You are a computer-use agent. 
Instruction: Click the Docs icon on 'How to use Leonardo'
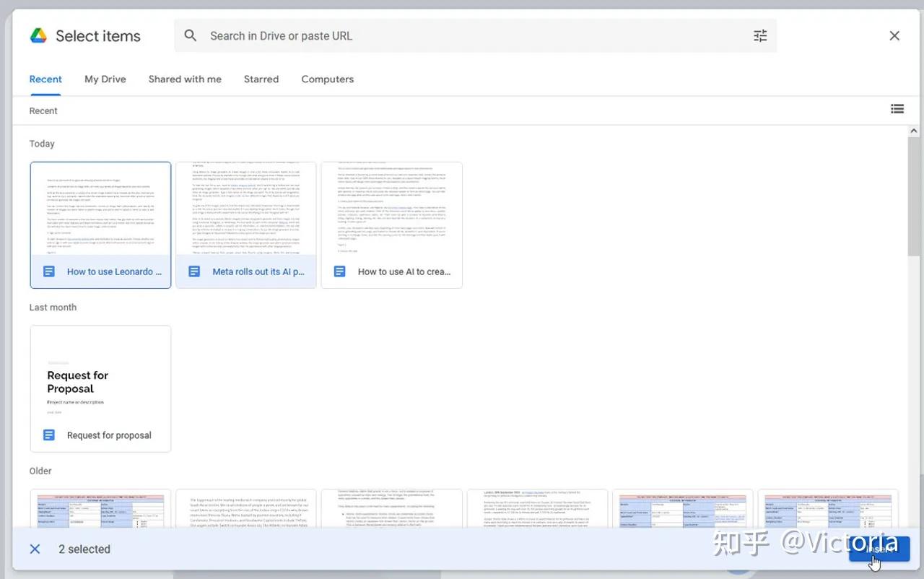click(x=48, y=271)
